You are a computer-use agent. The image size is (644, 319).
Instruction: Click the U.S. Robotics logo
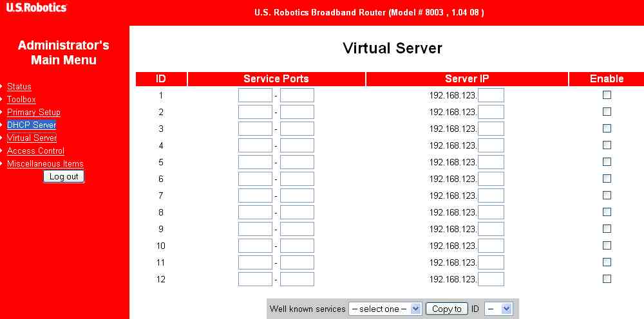tap(36, 7)
